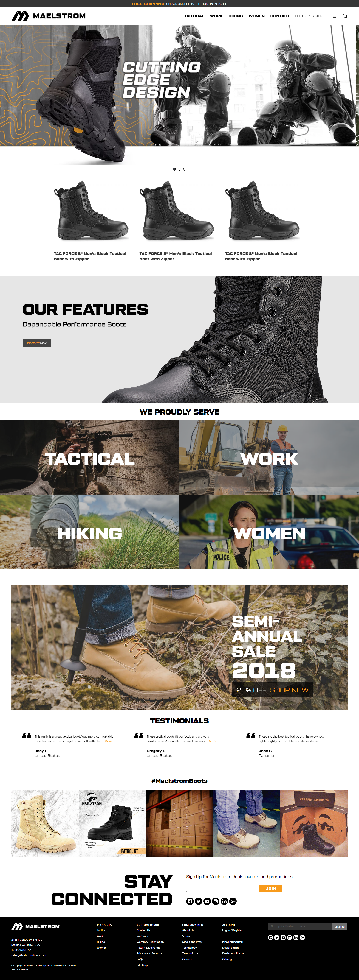Image resolution: width=359 pixels, height=980 pixels.
Task: Open the Women category banner
Action: [269, 532]
